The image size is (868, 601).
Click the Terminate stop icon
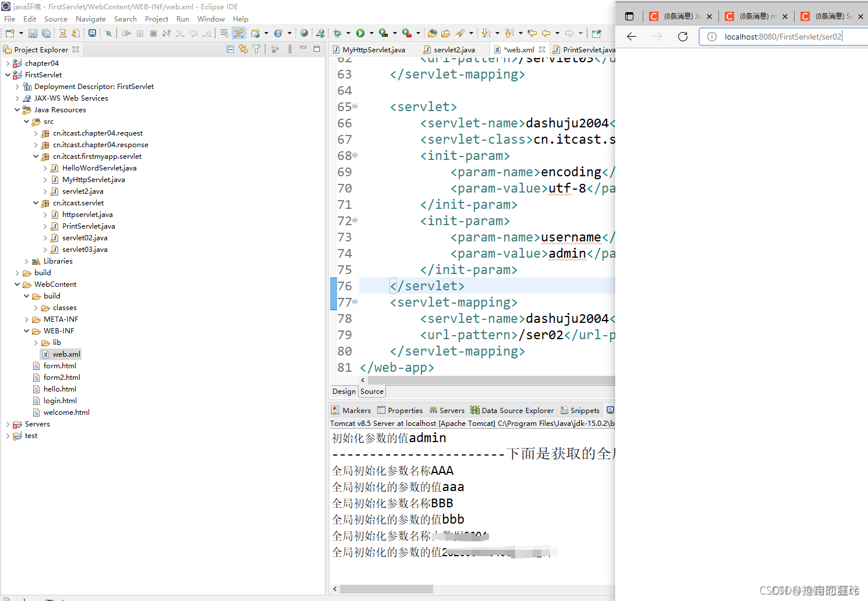tap(153, 33)
